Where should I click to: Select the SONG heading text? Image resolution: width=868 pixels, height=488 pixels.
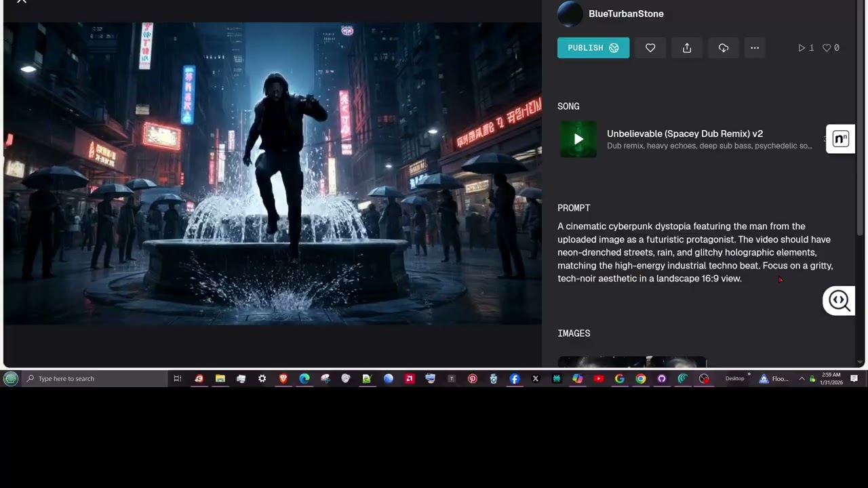pyautogui.click(x=568, y=106)
